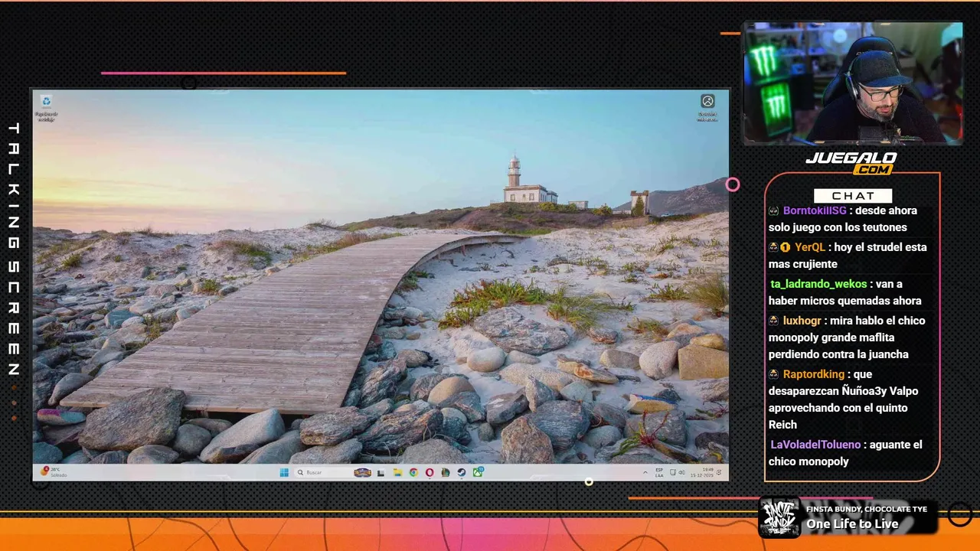Screen dimensions: 980x551
Task: Click the chat message about el strudel
Action: point(847,256)
